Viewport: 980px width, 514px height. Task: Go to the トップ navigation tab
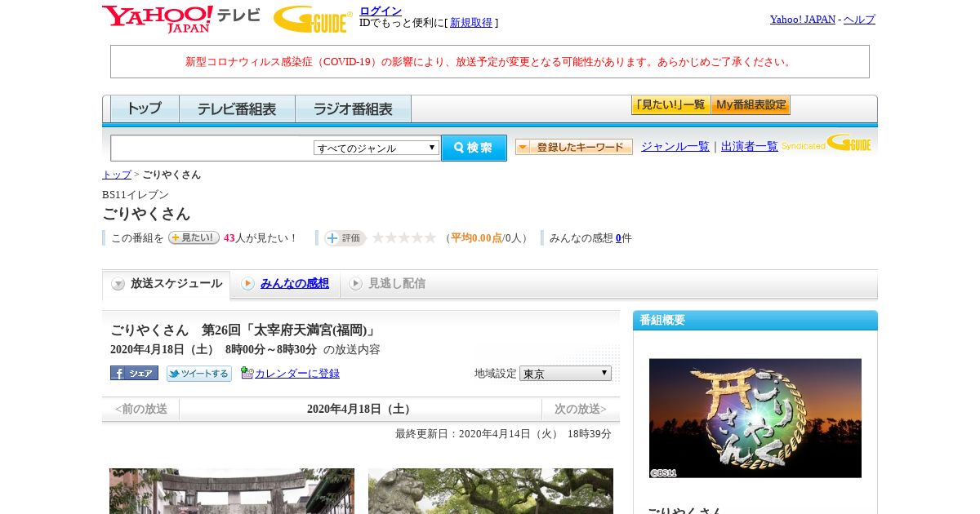click(x=145, y=109)
